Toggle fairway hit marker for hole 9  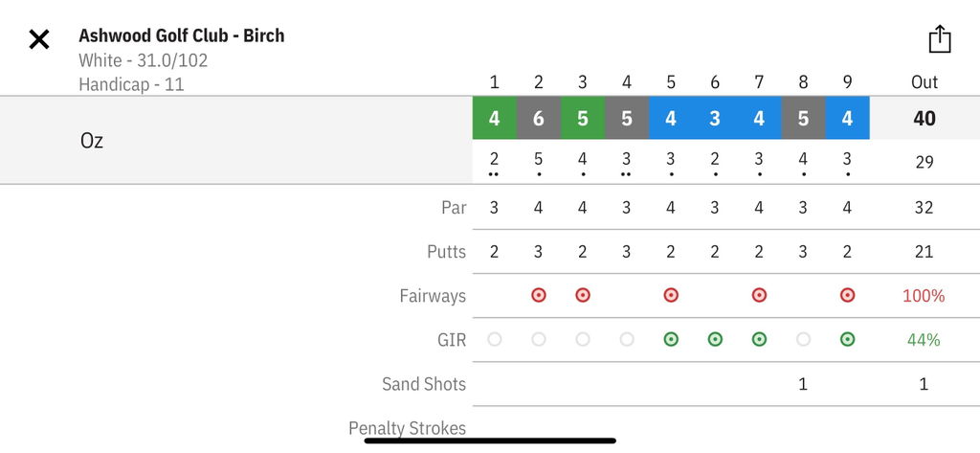click(x=848, y=295)
